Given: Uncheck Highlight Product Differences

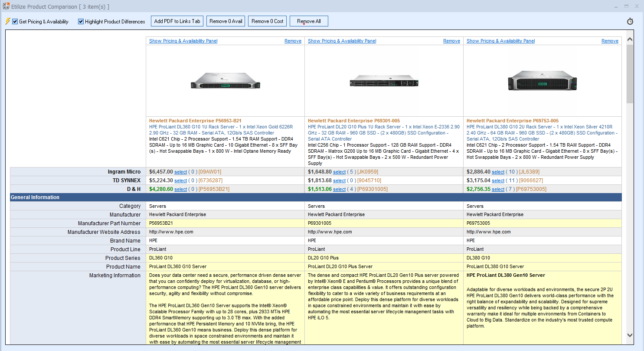Looking at the screenshot, I should point(81,21).
